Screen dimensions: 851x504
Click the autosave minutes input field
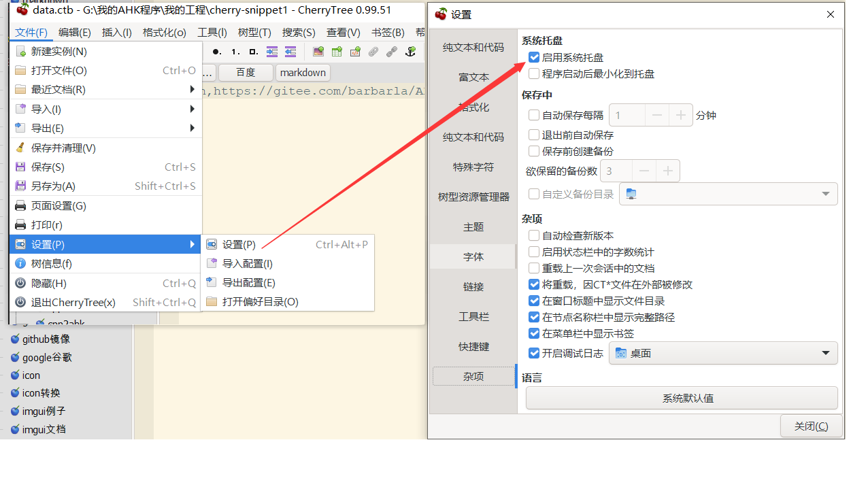627,116
